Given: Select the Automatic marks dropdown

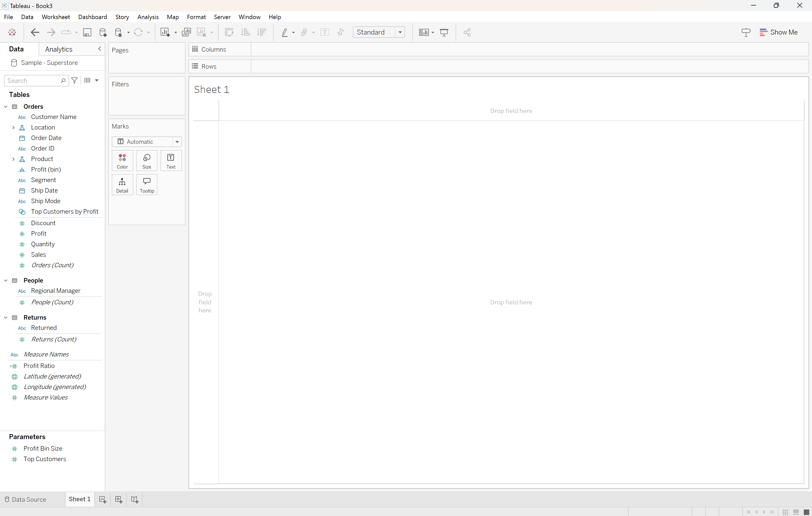Looking at the screenshot, I should (147, 142).
